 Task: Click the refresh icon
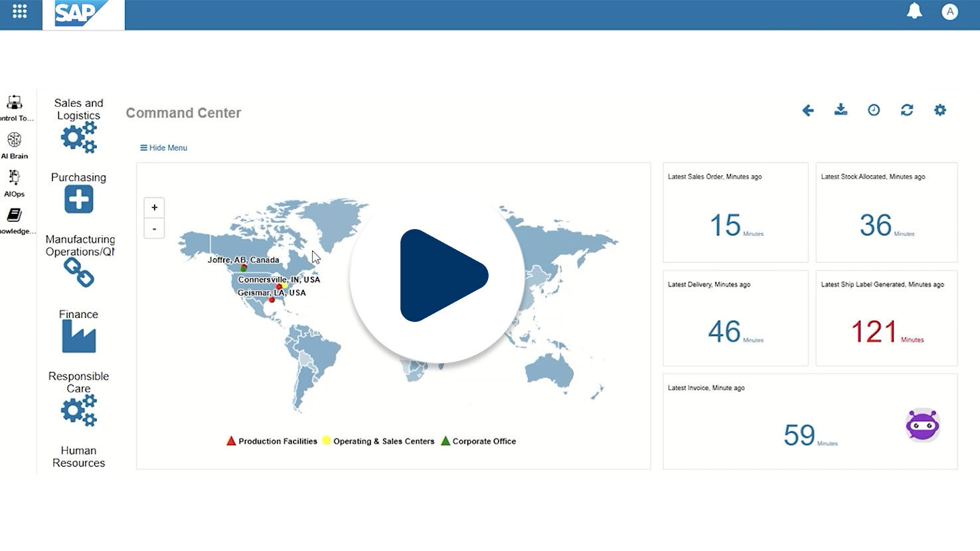[907, 110]
